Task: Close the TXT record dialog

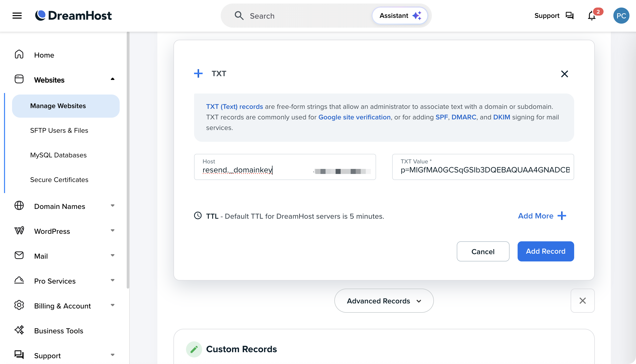Action: coord(564,74)
